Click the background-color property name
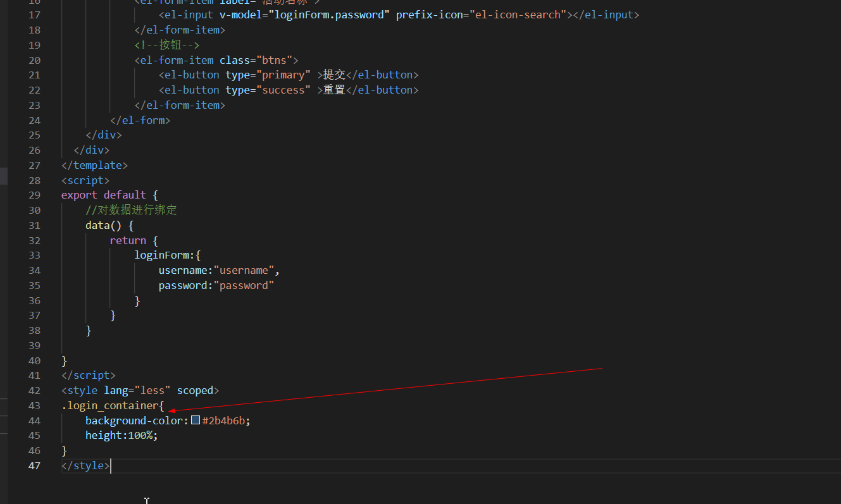Image resolution: width=841 pixels, height=504 pixels. pyautogui.click(x=134, y=421)
